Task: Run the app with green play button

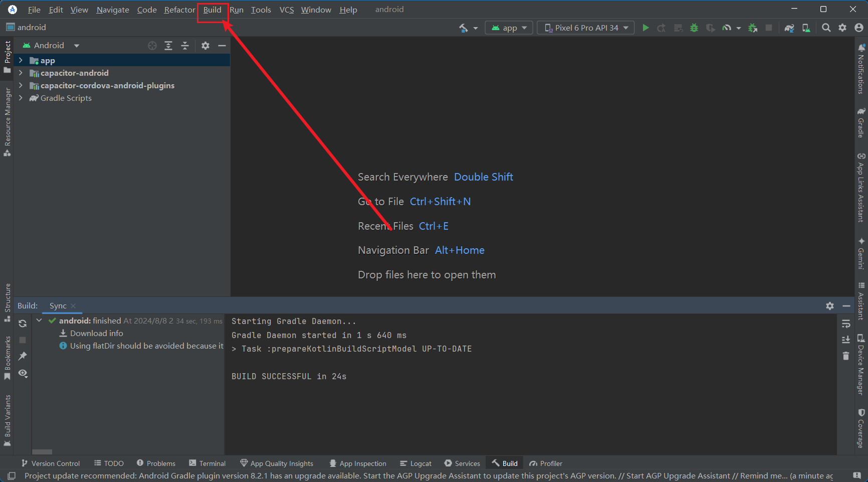Action: pyautogui.click(x=645, y=28)
